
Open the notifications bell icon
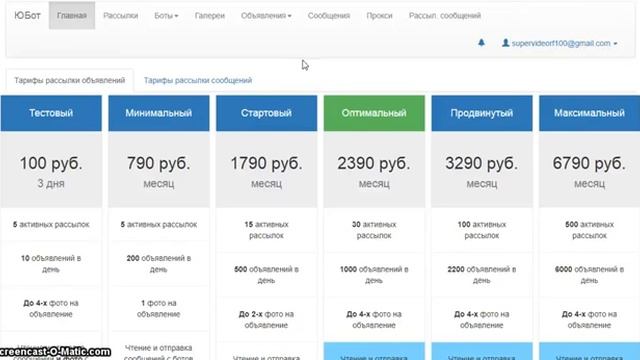point(481,42)
